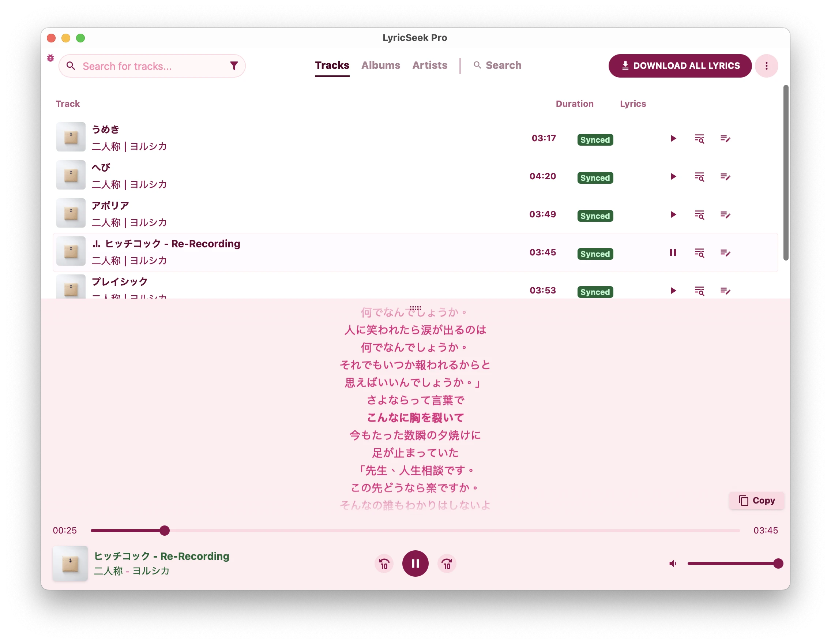Jump to lyric それでもいつか報われるからと

(x=415, y=365)
